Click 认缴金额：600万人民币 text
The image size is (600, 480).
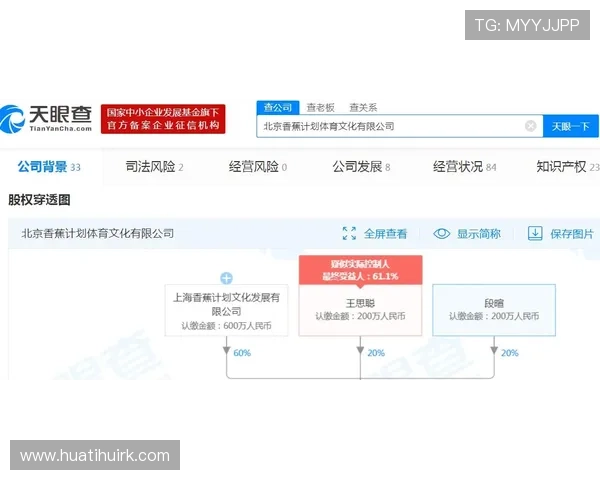coord(227,326)
